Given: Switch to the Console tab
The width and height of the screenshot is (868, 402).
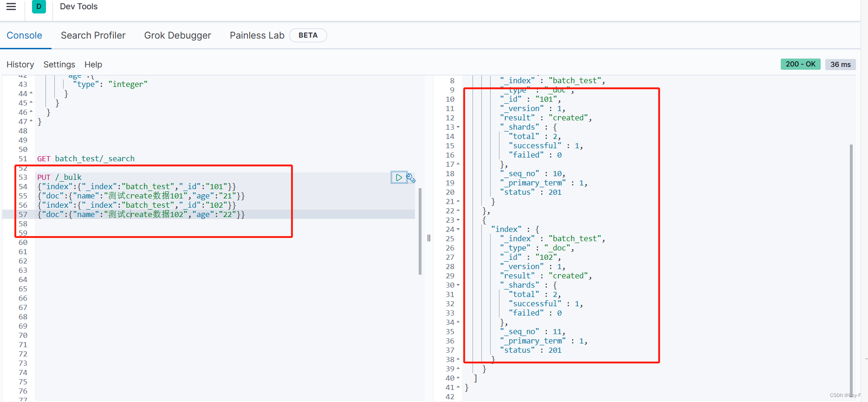Looking at the screenshot, I should [24, 35].
